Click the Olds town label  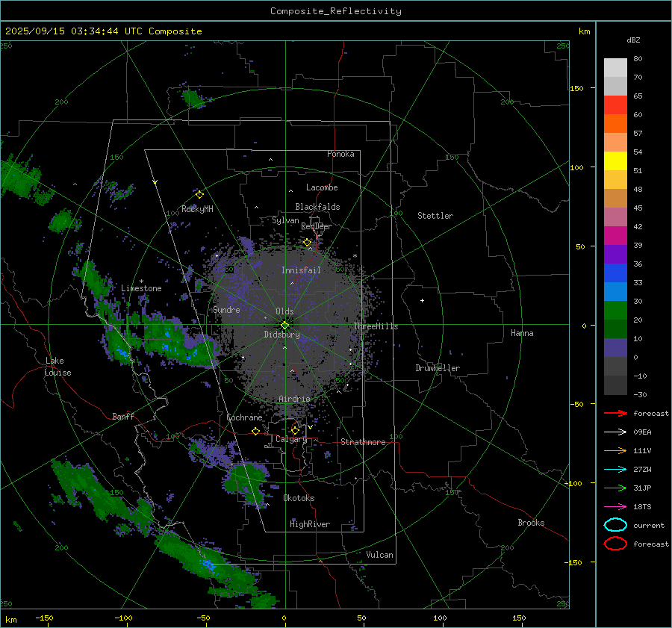[284, 311]
